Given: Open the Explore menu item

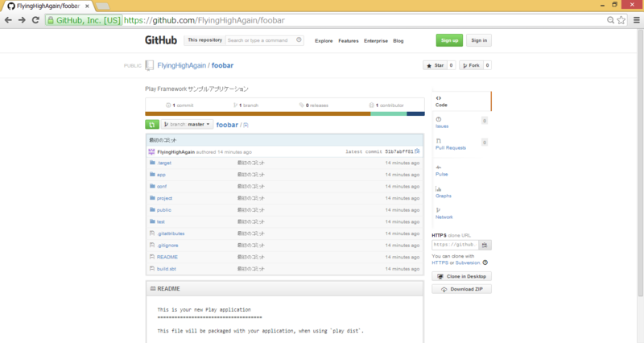Looking at the screenshot, I should (x=324, y=41).
